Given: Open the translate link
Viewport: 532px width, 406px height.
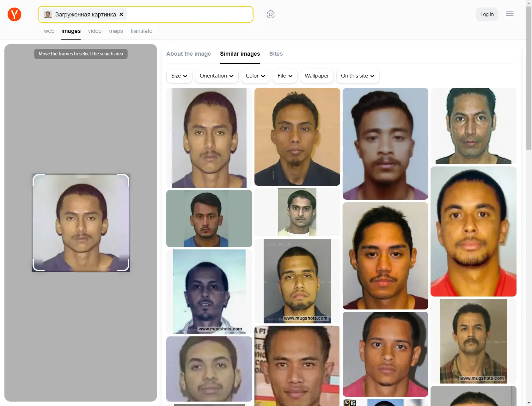Looking at the screenshot, I should [x=141, y=31].
